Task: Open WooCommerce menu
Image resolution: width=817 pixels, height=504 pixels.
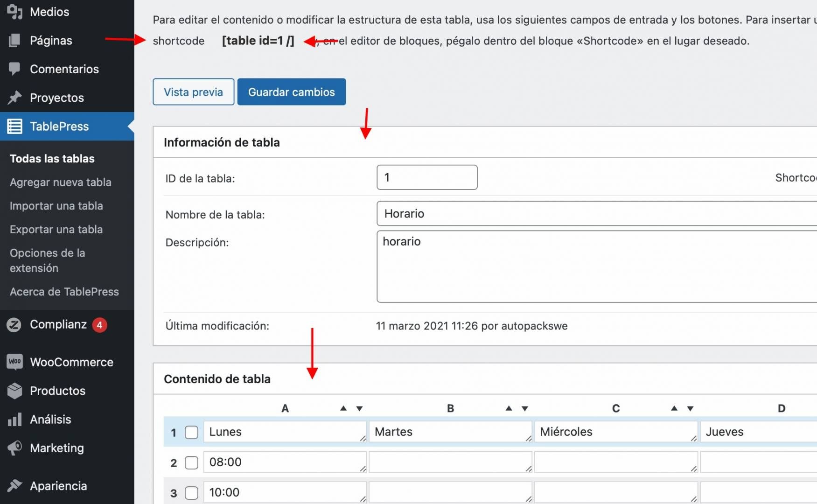Action: click(67, 362)
